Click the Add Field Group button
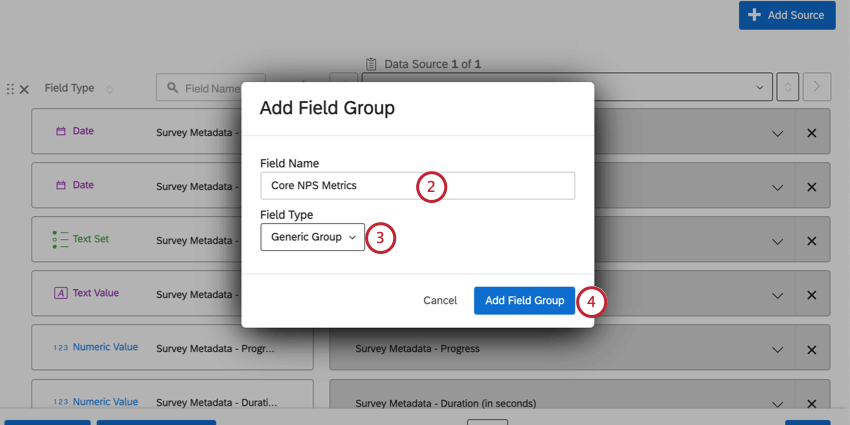 coord(524,301)
